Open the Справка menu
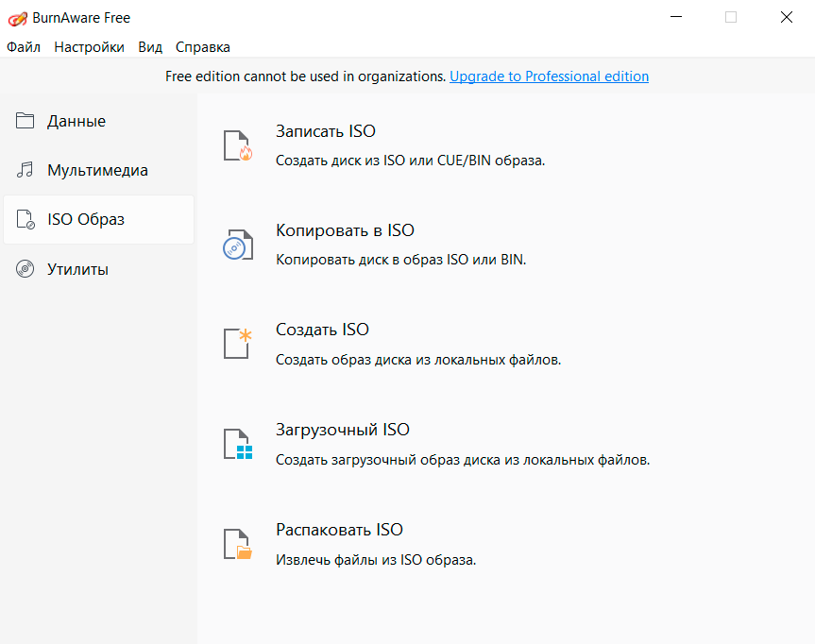The height and width of the screenshot is (644, 815). 203,47
